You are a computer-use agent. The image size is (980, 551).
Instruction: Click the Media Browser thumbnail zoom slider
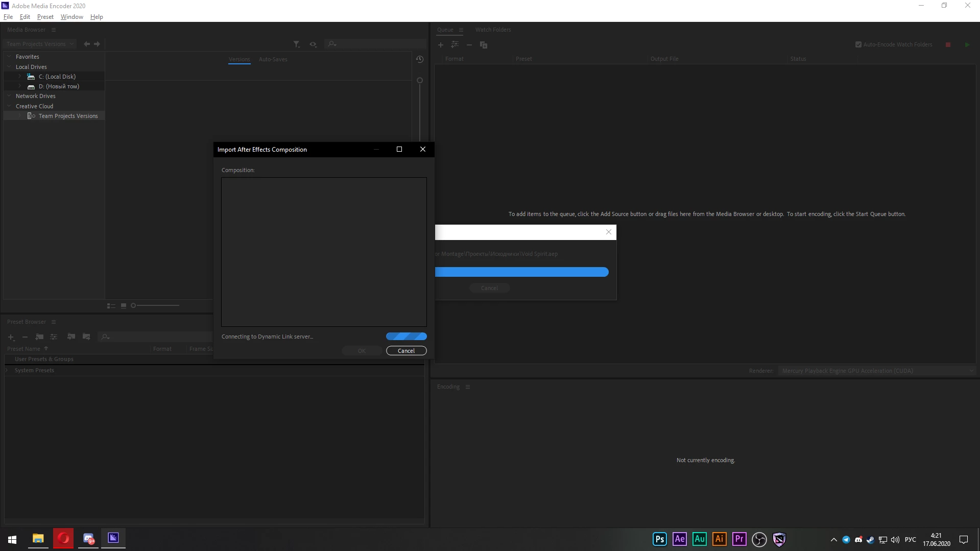coord(155,306)
